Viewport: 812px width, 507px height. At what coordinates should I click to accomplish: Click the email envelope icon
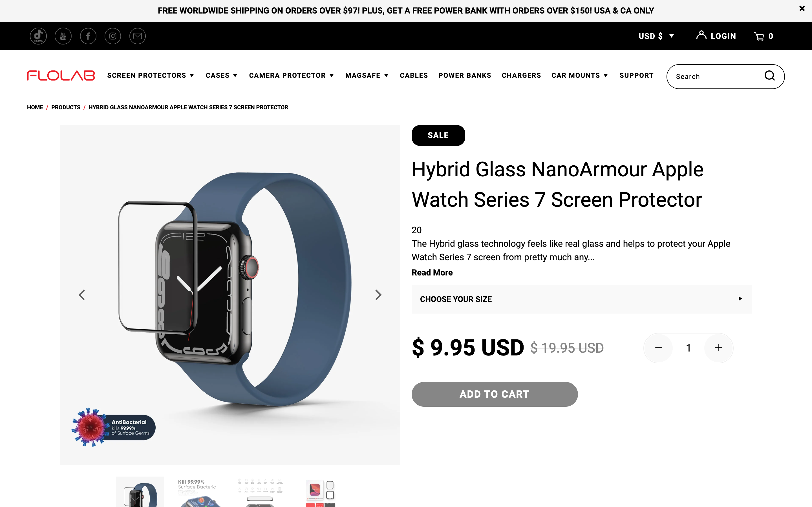(138, 36)
